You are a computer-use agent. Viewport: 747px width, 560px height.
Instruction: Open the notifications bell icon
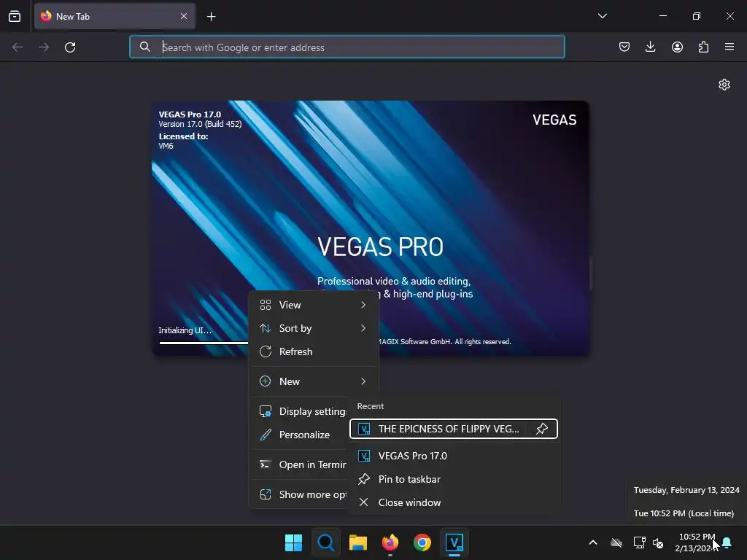727,542
